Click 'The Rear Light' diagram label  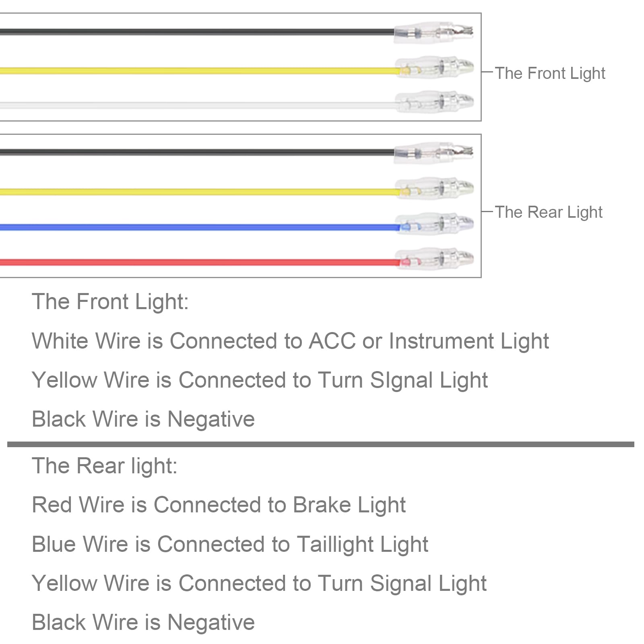tap(549, 212)
